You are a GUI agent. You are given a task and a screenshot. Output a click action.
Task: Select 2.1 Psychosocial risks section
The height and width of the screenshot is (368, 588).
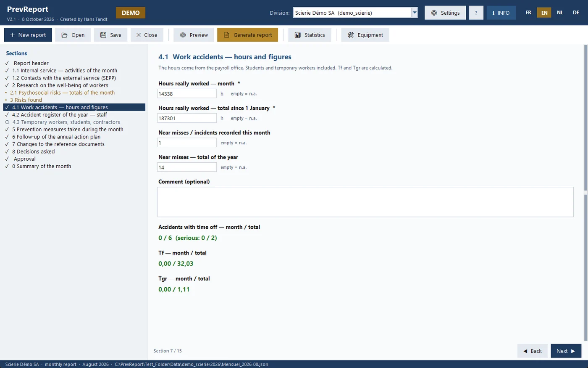click(74, 93)
